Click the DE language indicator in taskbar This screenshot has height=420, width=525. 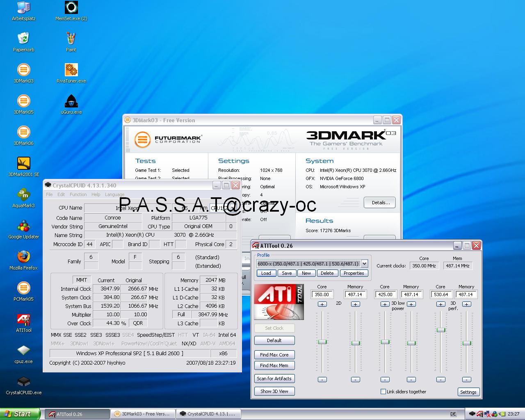(x=453, y=414)
